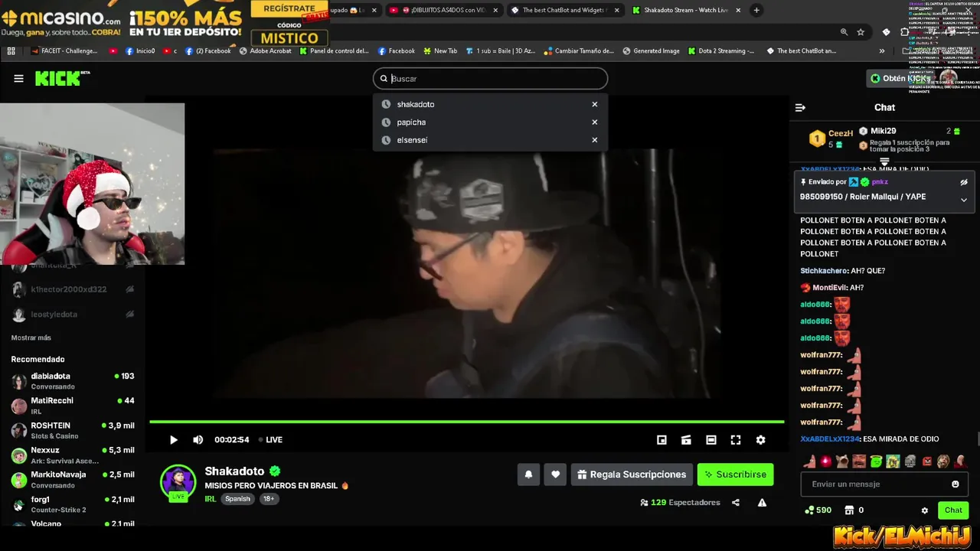Follow Shakadoto with the heart button

pyautogui.click(x=555, y=474)
